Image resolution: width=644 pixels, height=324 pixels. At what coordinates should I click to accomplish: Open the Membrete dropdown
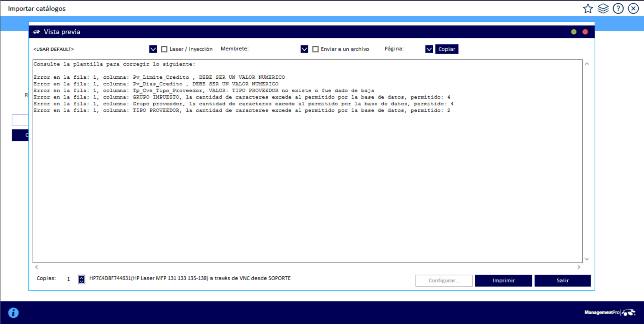(304, 49)
